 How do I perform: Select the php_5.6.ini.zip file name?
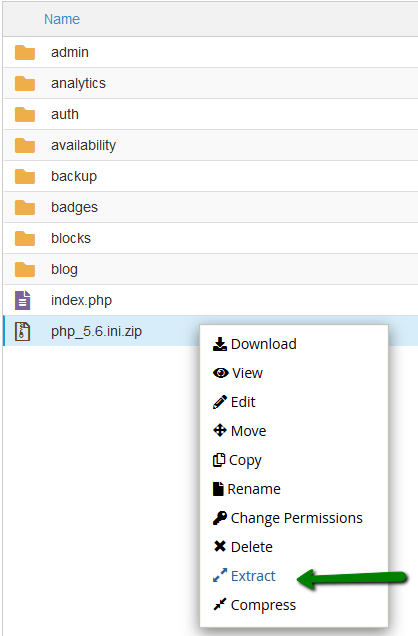point(96,331)
